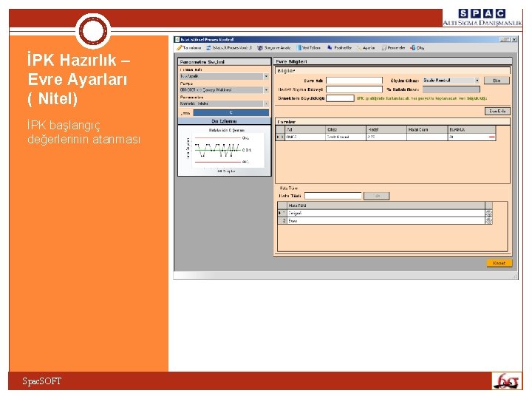Open the Pencereler toolbar item
The height and width of the screenshot is (399, 532).
click(x=393, y=48)
